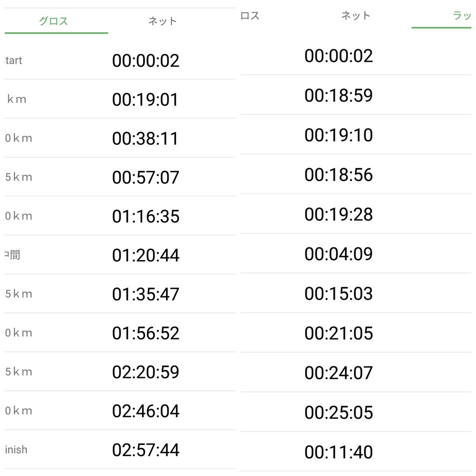This screenshot has height=476, width=476.
Task: Open the ネット tab in right panel
Action: [x=355, y=16]
